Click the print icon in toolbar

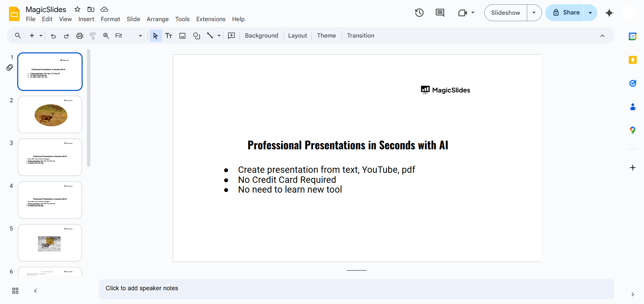coord(80,36)
